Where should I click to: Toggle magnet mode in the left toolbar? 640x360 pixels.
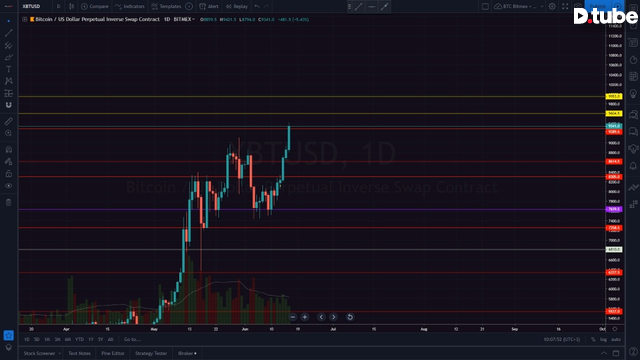(9, 105)
